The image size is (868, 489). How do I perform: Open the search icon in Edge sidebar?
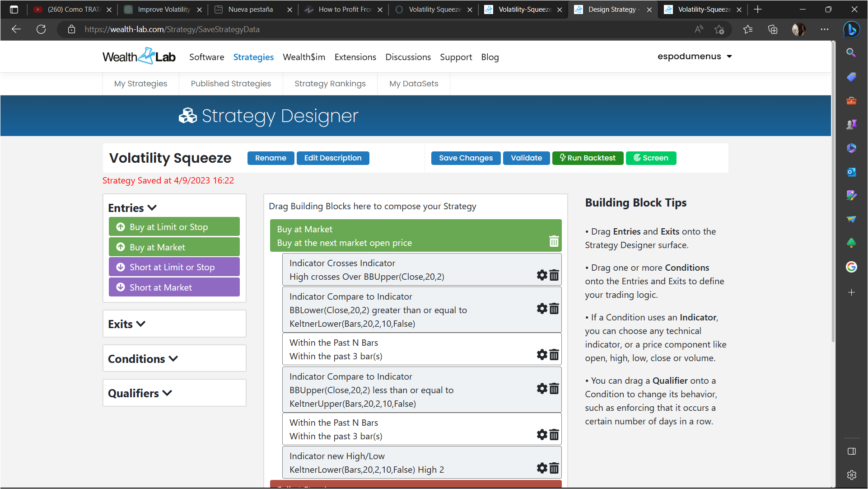(851, 53)
